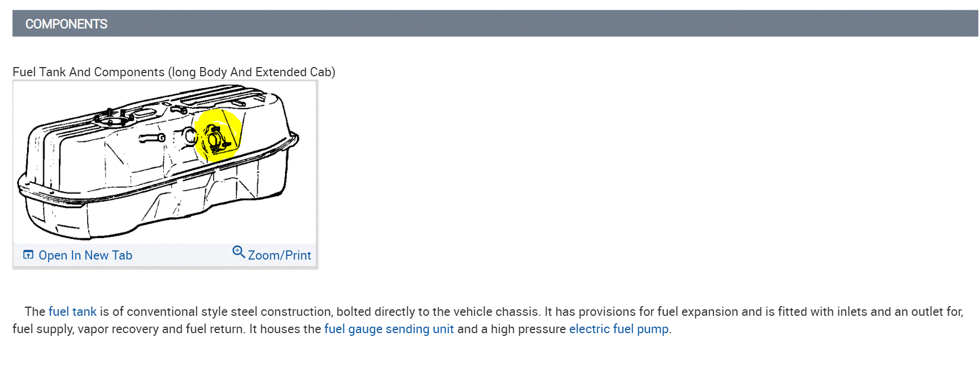This screenshot has height=371, width=980.
Task: Follow the "fuel tank" hyperlink
Action: [x=72, y=312]
